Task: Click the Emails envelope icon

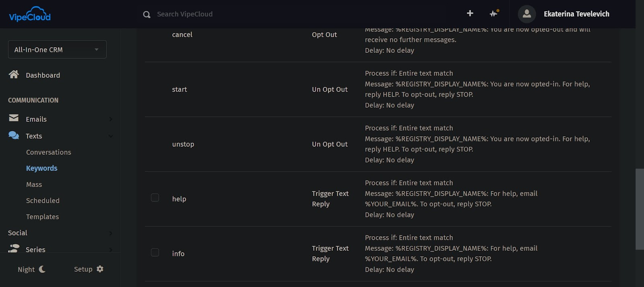Action: click(x=14, y=118)
